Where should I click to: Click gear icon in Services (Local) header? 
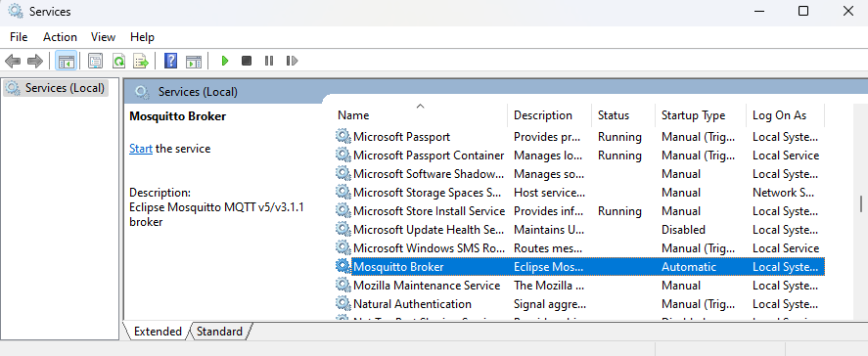(x=142, y=92)
